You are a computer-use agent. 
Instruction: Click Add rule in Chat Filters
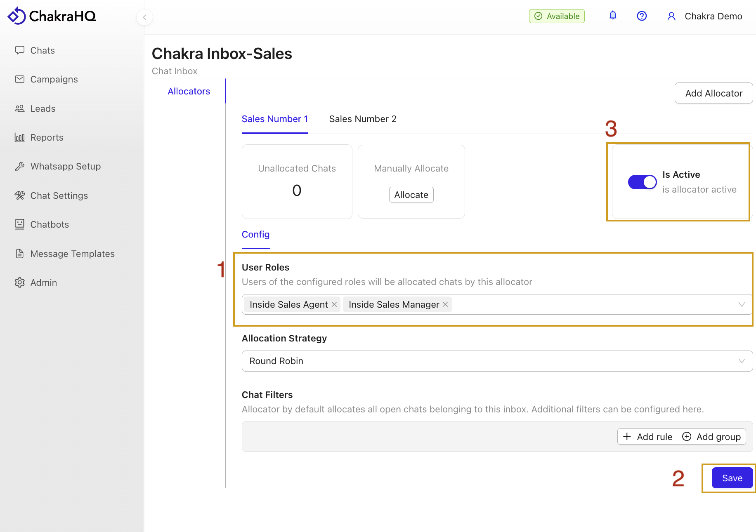click(647, 437)
